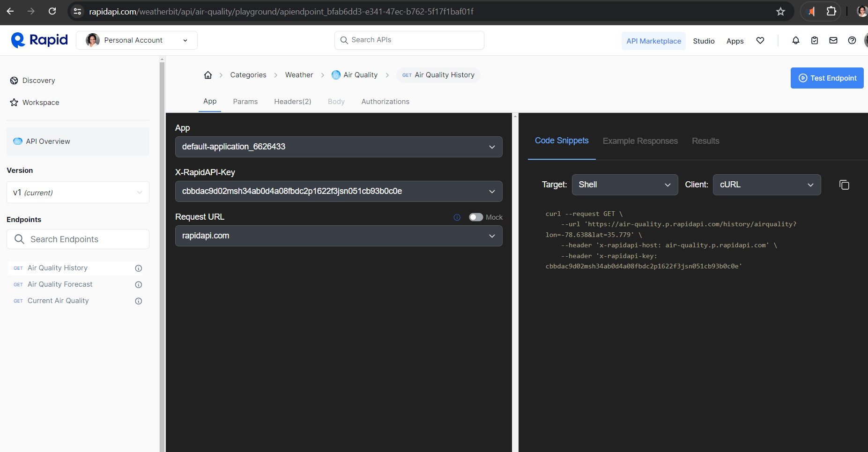This screenshot has width=868, height=452.
Task: Toggle the Mock switch
Action: click(476, 217)
